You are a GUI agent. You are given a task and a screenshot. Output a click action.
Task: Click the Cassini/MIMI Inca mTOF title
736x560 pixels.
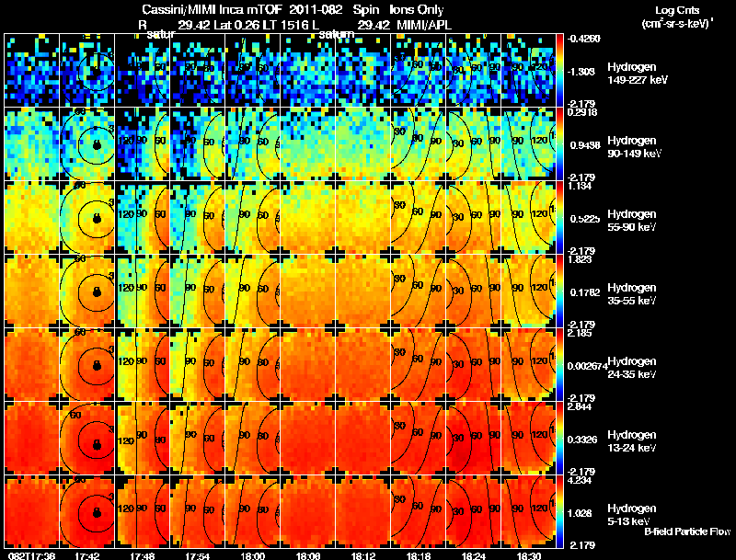[213, 9]
